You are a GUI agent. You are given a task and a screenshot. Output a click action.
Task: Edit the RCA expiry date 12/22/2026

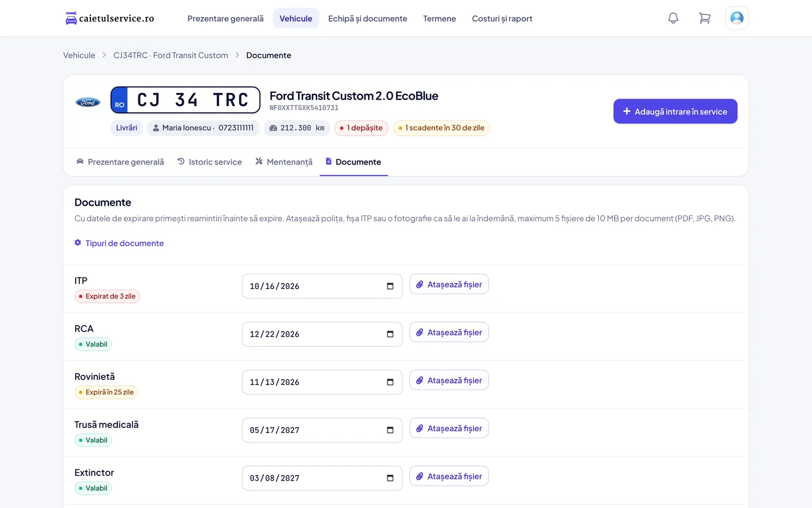322,334
